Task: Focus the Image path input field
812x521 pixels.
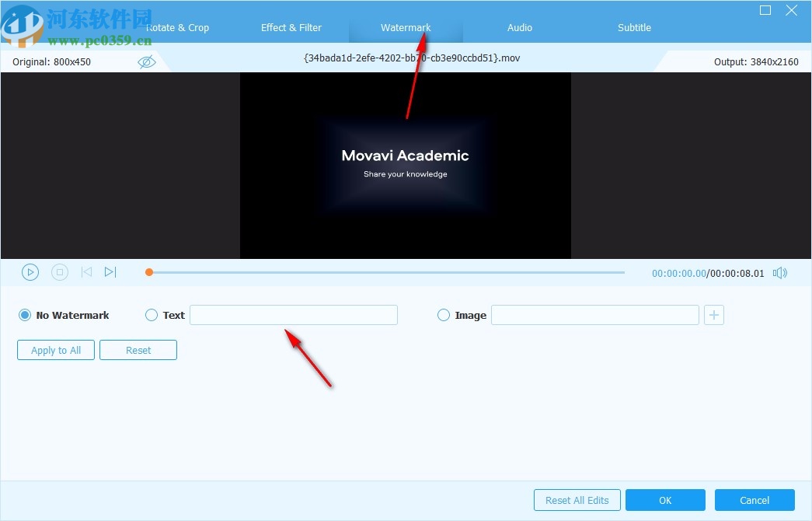Action: coord(595,315)
